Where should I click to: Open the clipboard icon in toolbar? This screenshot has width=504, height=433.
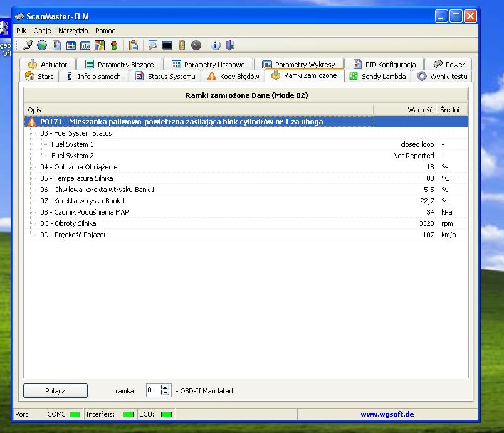133,45
